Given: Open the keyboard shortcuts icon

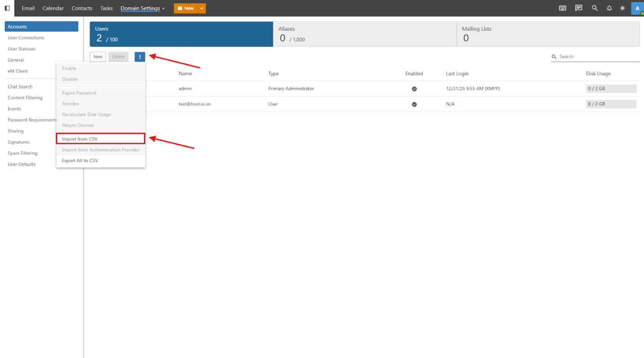Looking at the screenshot, I should [x=562, y=8].
